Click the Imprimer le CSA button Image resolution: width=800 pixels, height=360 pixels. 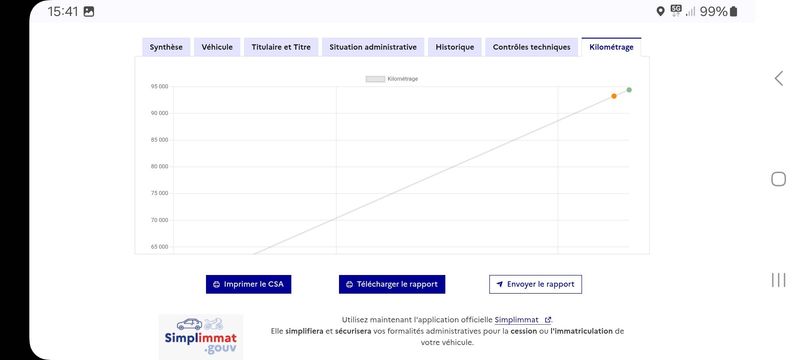[x=248, y=285]
